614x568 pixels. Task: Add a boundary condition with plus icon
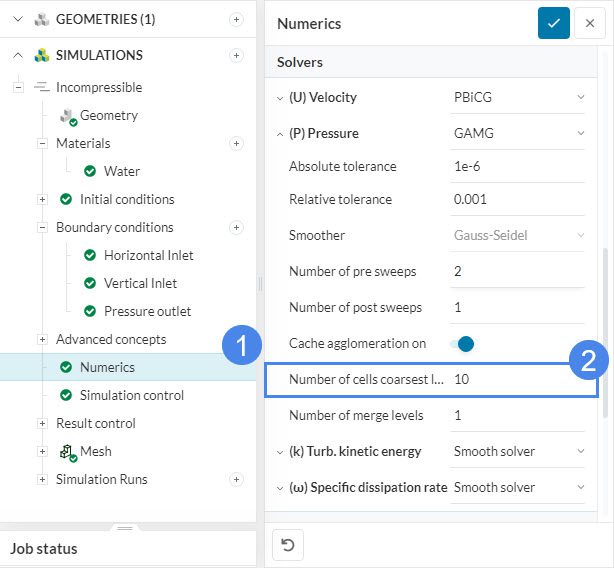pos(236,227)
